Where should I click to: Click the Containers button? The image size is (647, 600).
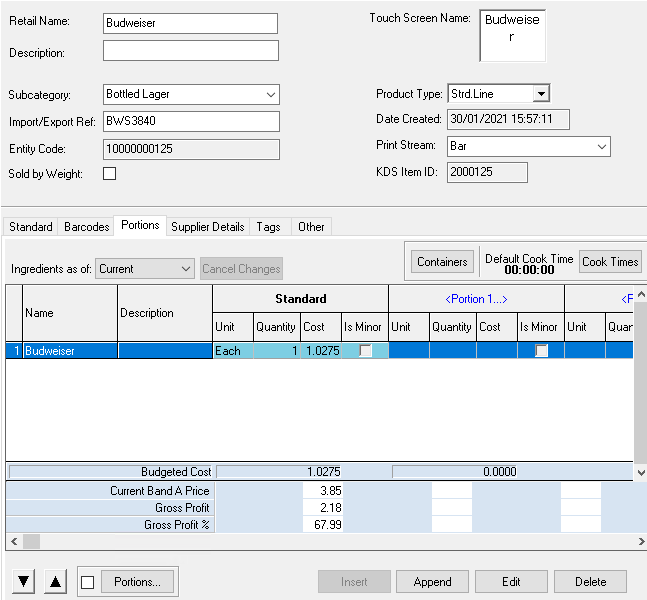(442, 262)
